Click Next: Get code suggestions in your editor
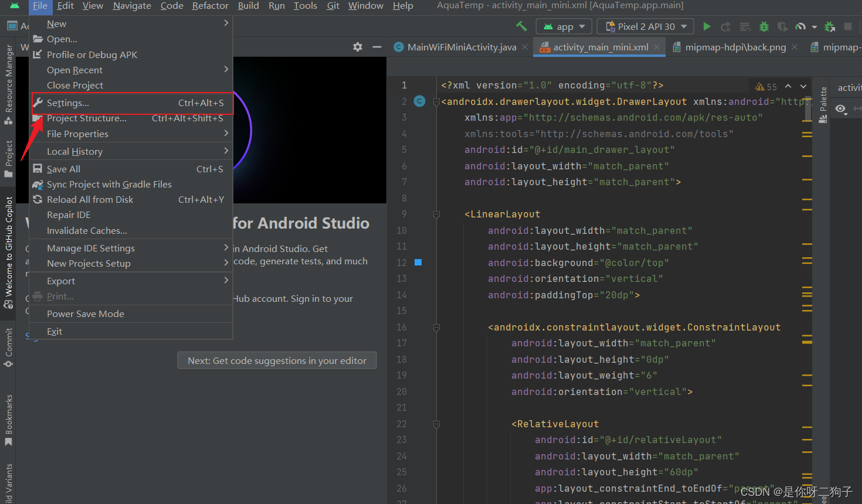 click(x=277, y=360)
